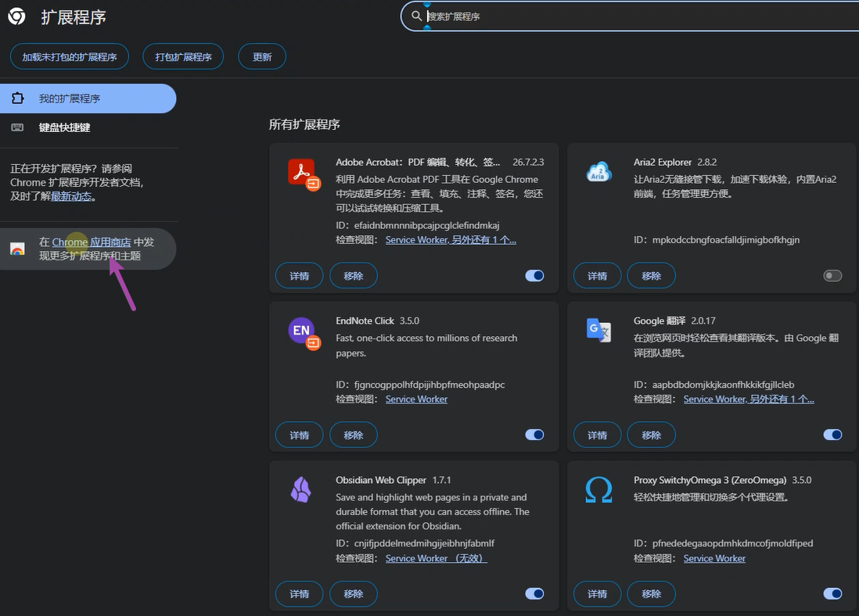Click 移除 for Obsidian Web Clipper
Viewport: 859px width, 616px height.
[354, 593]
